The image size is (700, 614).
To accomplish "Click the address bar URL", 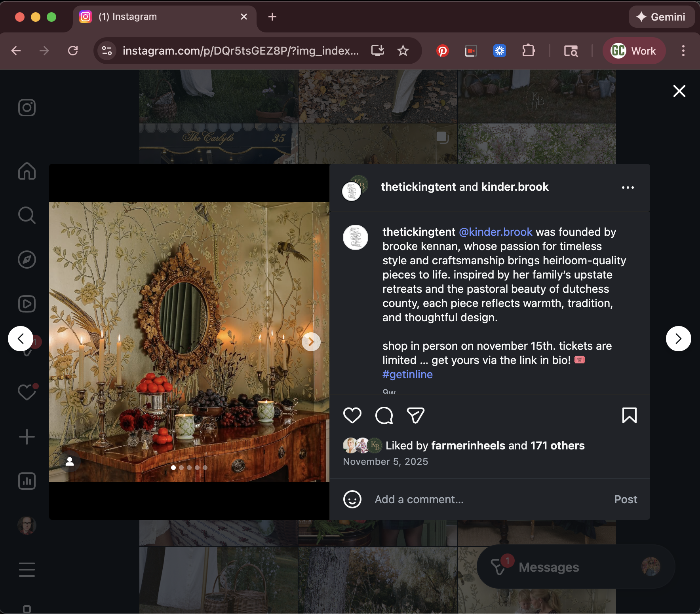I will (241, 51).
